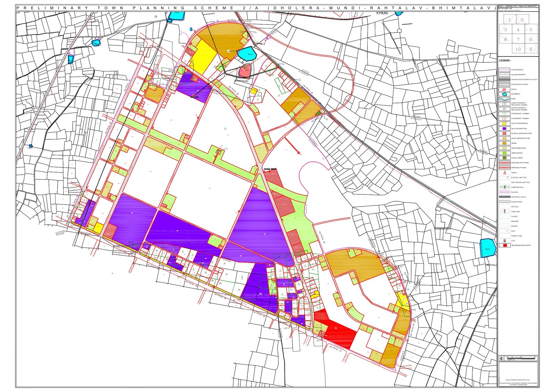The width and height of the screenshot is (555, 392).
Task: Click the Open Green Space swatch
Action: [504, 148]
